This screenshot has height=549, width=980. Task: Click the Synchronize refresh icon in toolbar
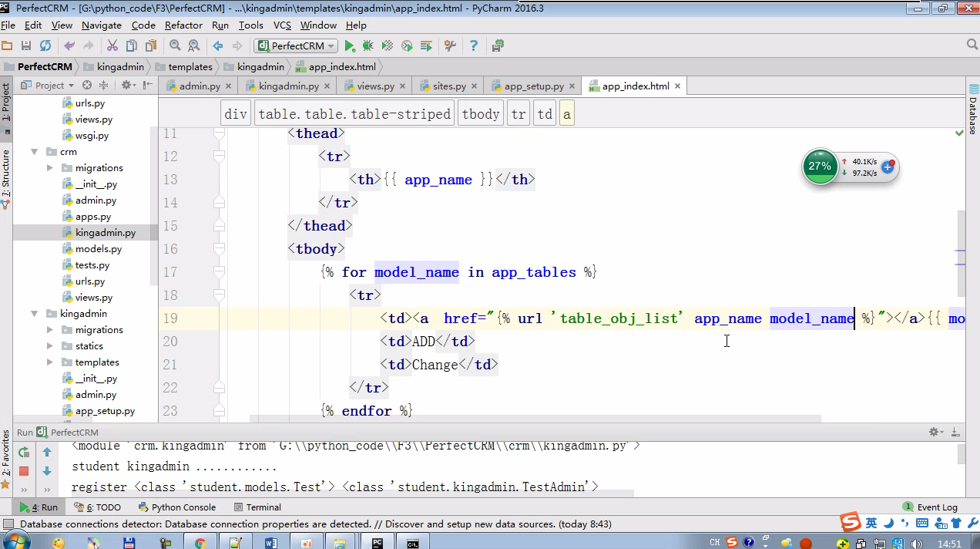click(x=45, y=46)
